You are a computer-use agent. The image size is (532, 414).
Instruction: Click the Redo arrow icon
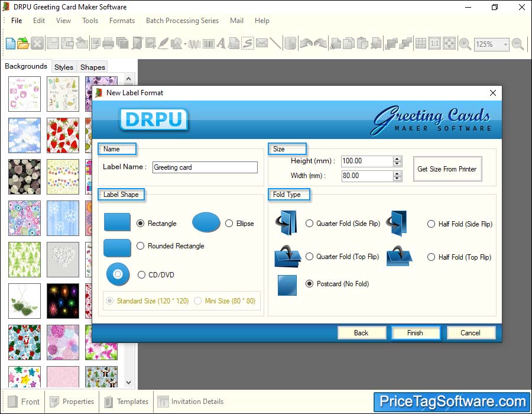coord(320,44)
